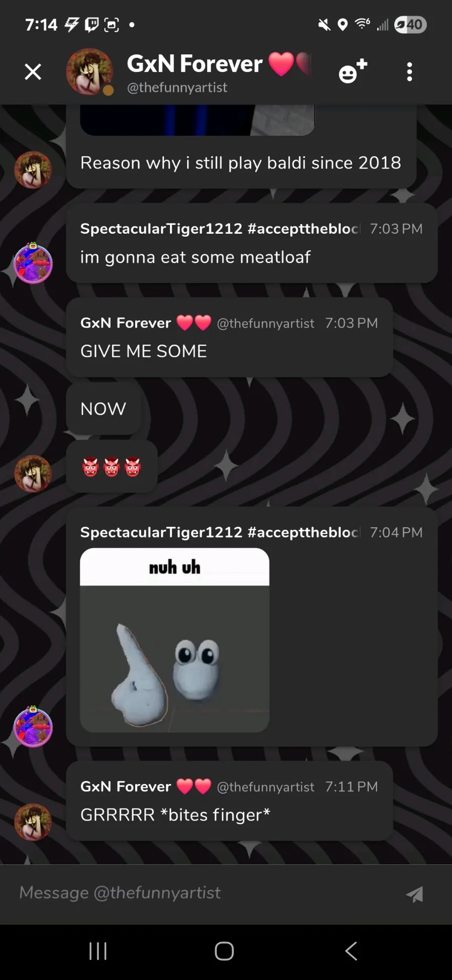Close the chat with the X icon
The image size is (452, 980).
(x=33, y=72)
